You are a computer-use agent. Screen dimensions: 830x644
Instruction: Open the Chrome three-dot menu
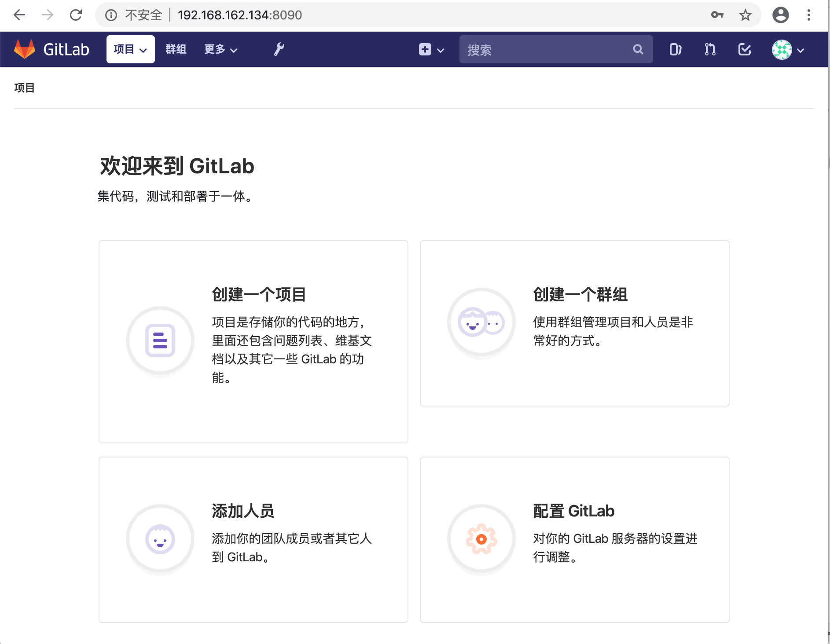(x=809, y=15)
